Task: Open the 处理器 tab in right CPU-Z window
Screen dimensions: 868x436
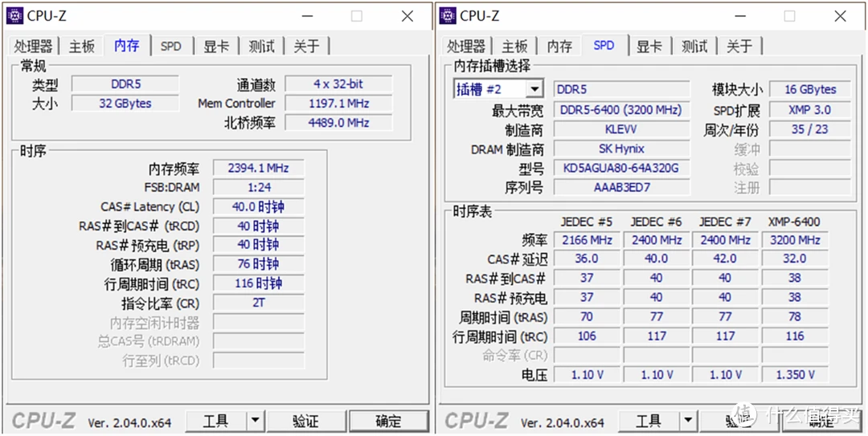Action: click(466, 46)
